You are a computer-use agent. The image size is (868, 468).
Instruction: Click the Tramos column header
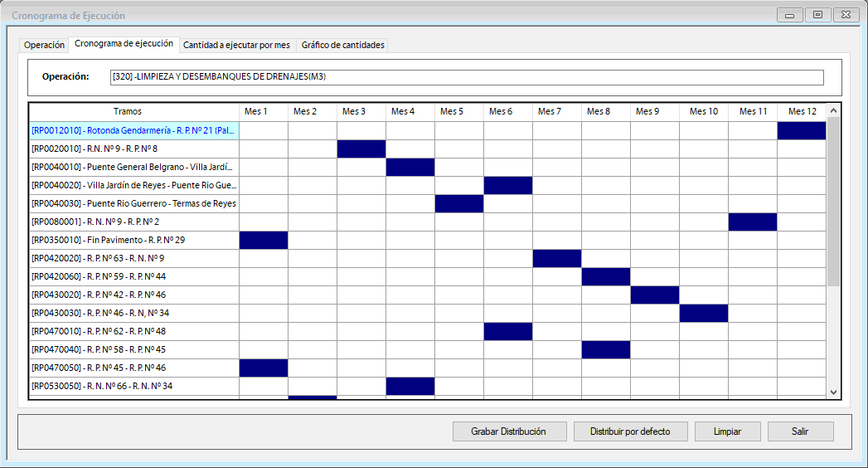128,111
